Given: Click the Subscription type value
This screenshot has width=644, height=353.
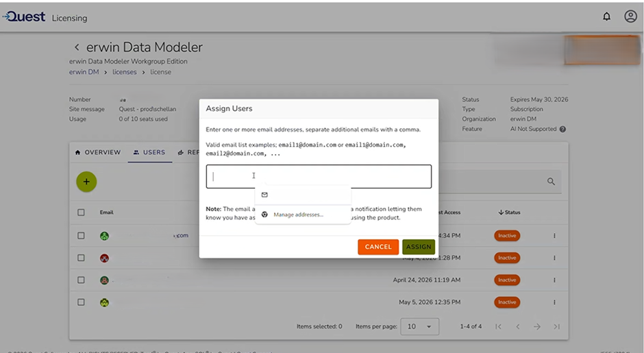Looking at the screenshot, I should point(526,109).
